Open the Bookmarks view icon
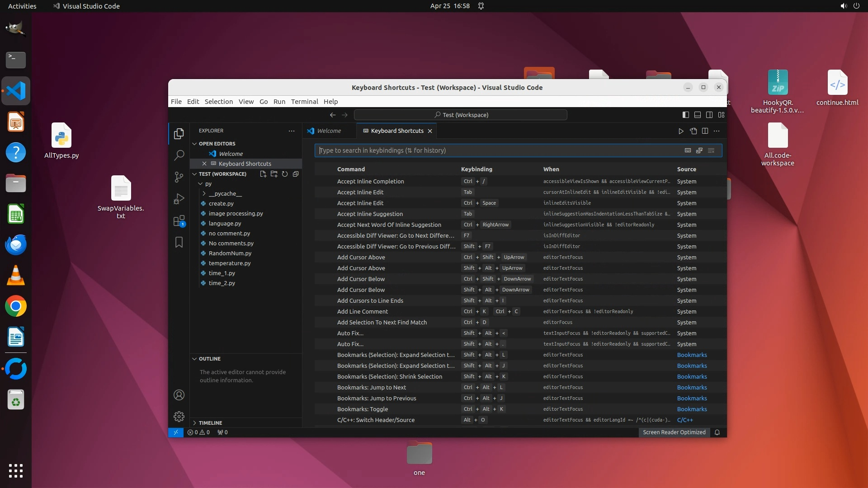The width and height of the screenshot is (868, 488). click(x=179, y=243)
